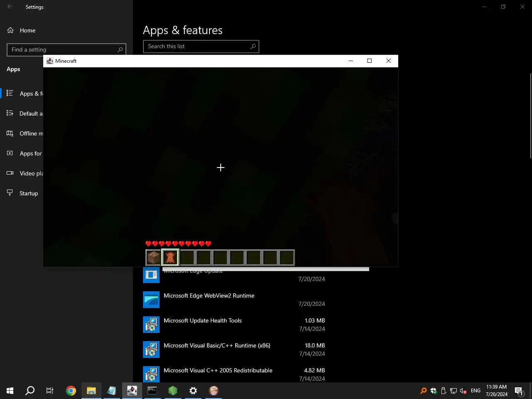Viewport: 532px width, 399px height.
Task: Click the Home label in Settings
Action: click(x=27, y=30)
